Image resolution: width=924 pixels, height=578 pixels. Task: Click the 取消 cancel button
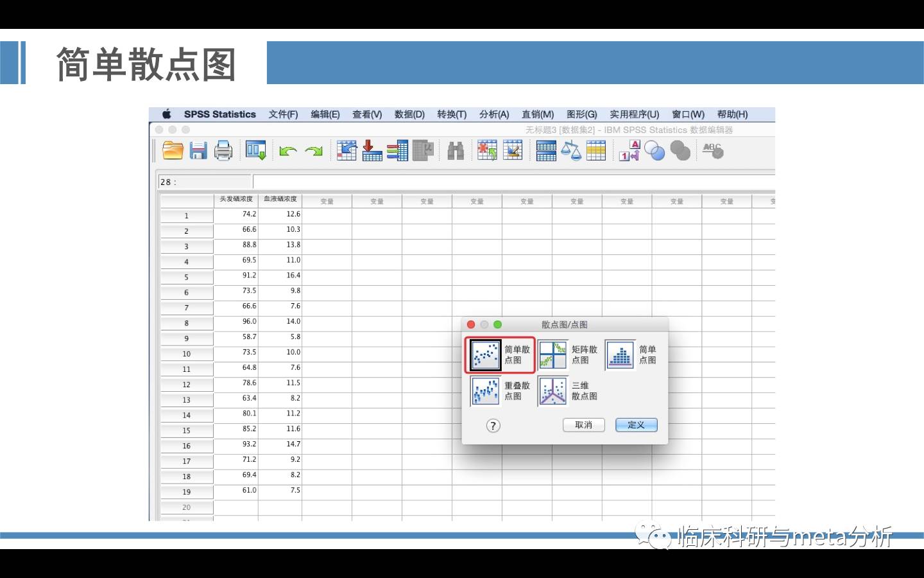click(x=584, y=425)
